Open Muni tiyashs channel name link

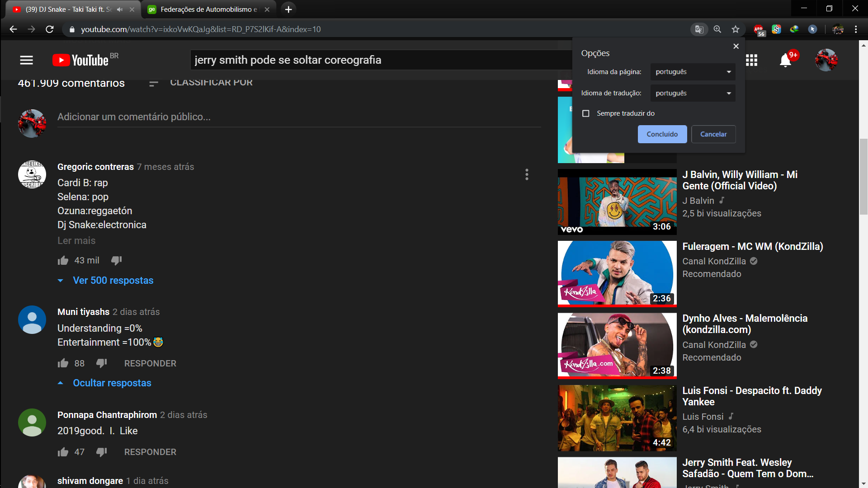coord(83,312)
